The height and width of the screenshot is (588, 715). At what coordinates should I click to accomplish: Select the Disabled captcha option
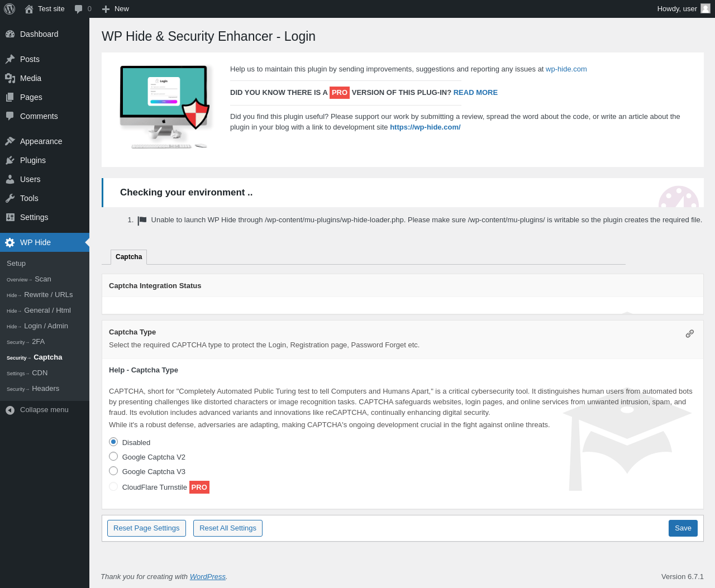[x=113, y=442]
